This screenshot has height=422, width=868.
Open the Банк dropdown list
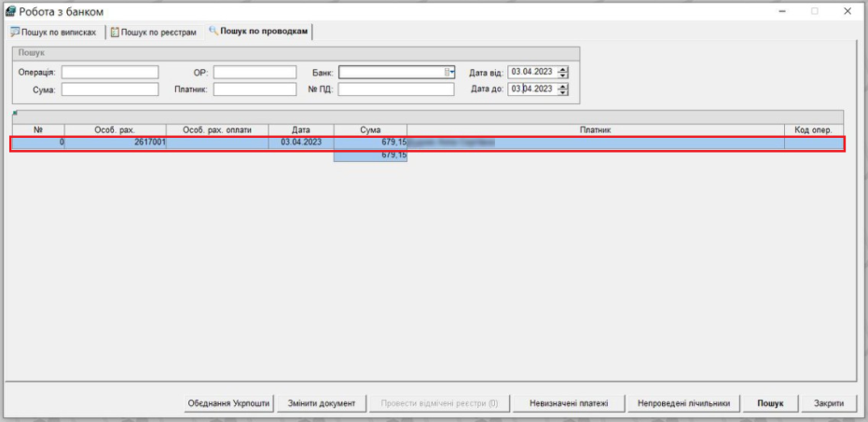449,72
